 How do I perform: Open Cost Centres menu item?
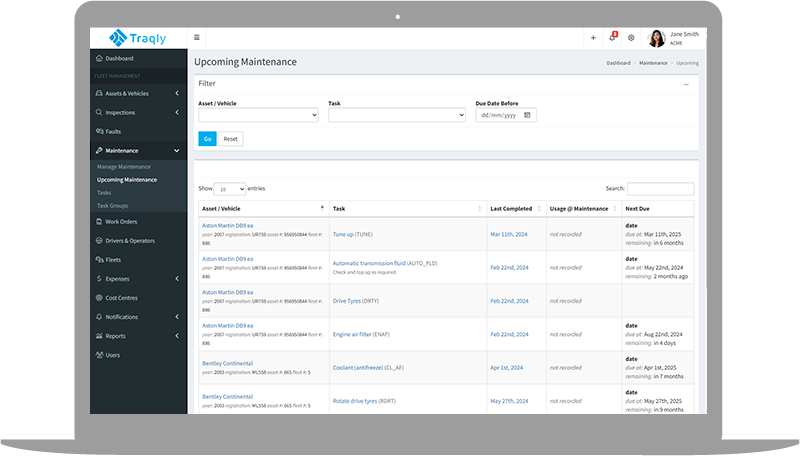click(121, 298)
